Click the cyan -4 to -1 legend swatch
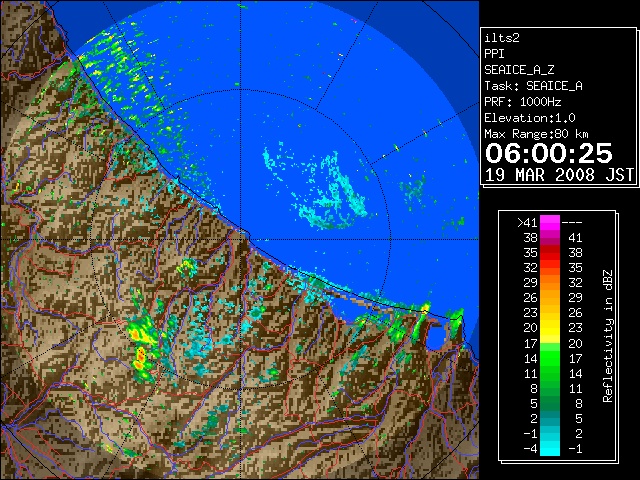Screen dimensions: 640x480 click(550, 448)
